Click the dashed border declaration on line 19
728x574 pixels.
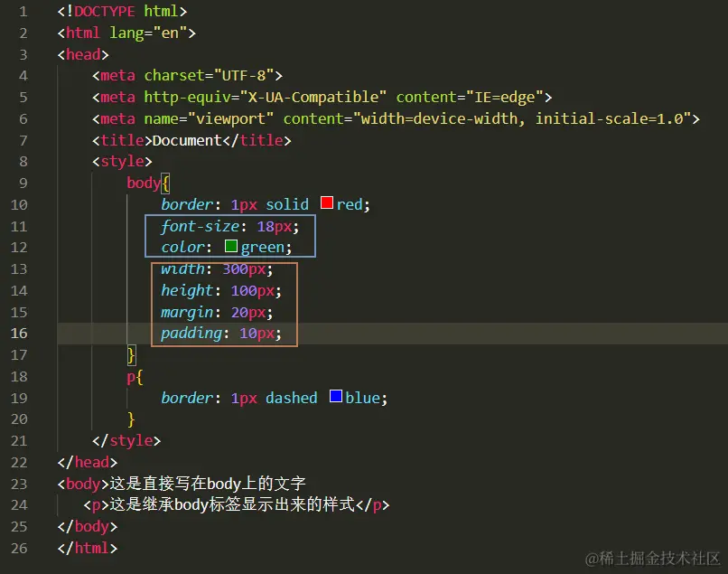271,398
